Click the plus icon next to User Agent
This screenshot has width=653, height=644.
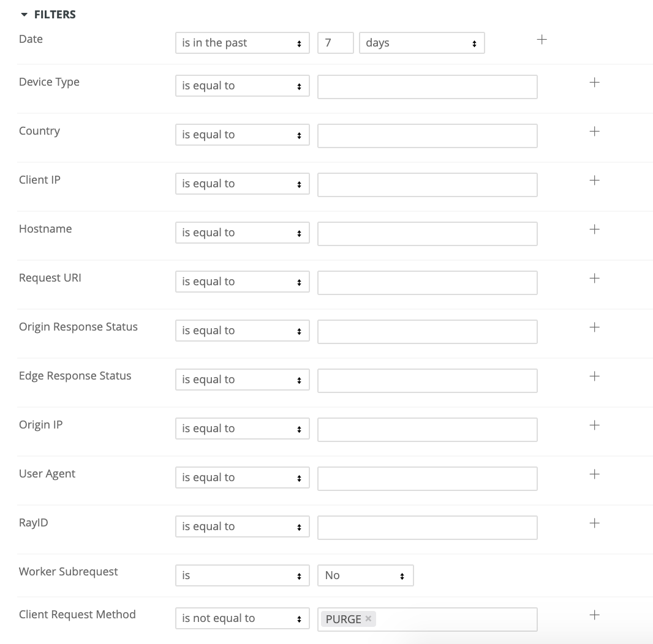coord(594,473)
